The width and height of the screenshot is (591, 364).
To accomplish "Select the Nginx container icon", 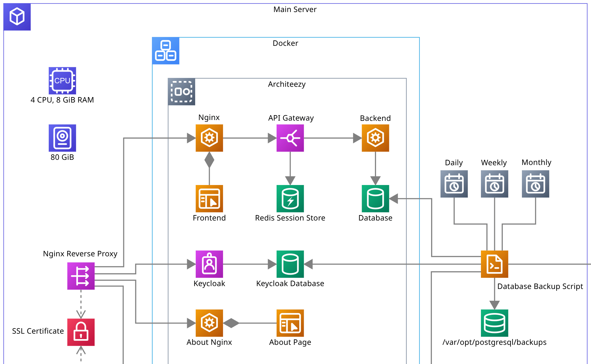I will tap(209, 137).
